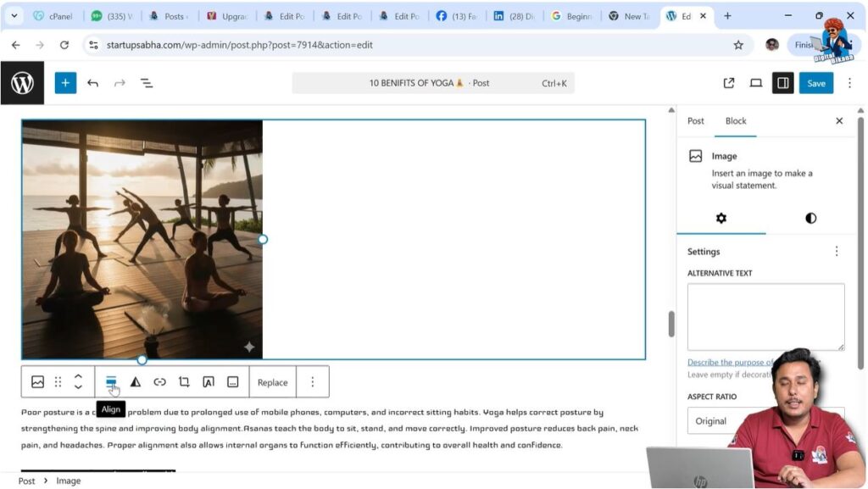Open the image block options menu

point(313,381)
